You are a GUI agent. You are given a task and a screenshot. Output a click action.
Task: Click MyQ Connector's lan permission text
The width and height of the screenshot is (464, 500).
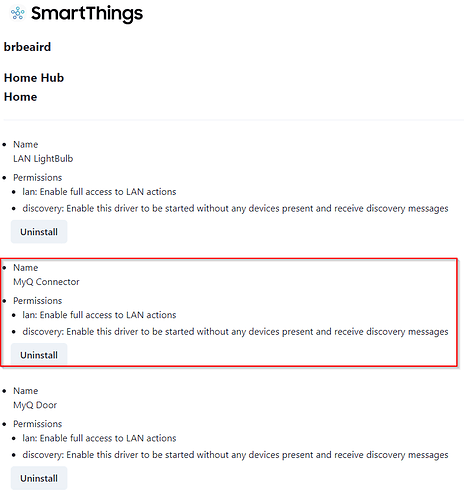click(x=99, y=315)
